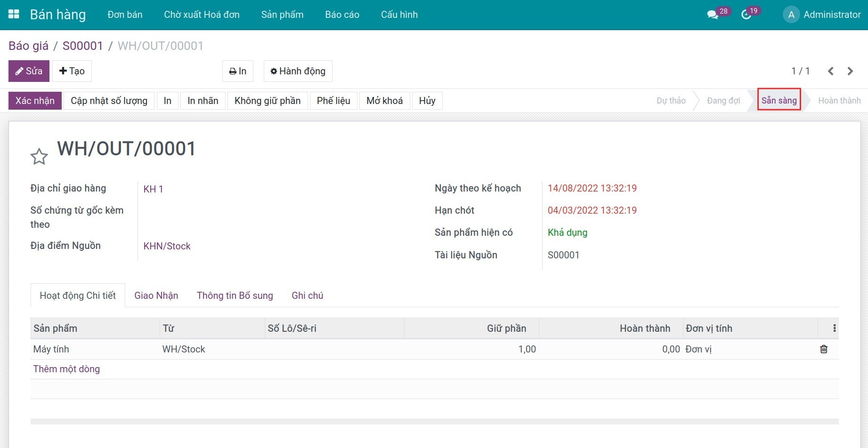This screenshot has height=448, width=868.
Task: Open the Báo cáo menu
Action: tap(342, 15)
